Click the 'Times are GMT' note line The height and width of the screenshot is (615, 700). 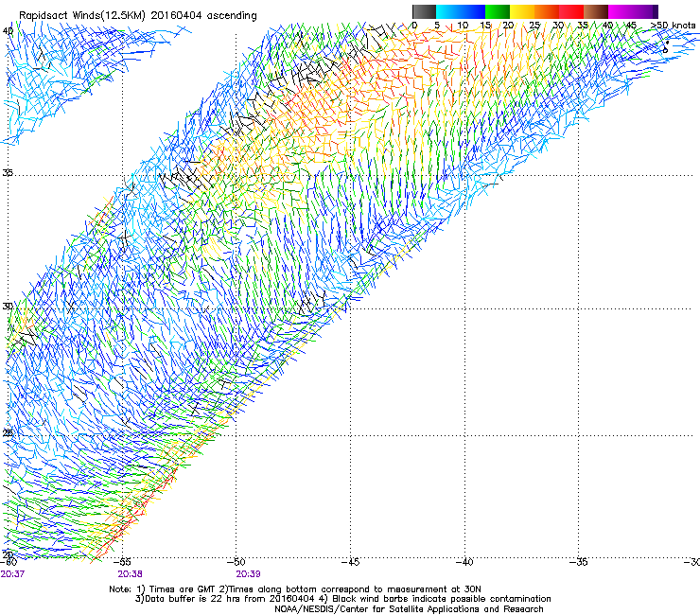[x=295, y=589]
